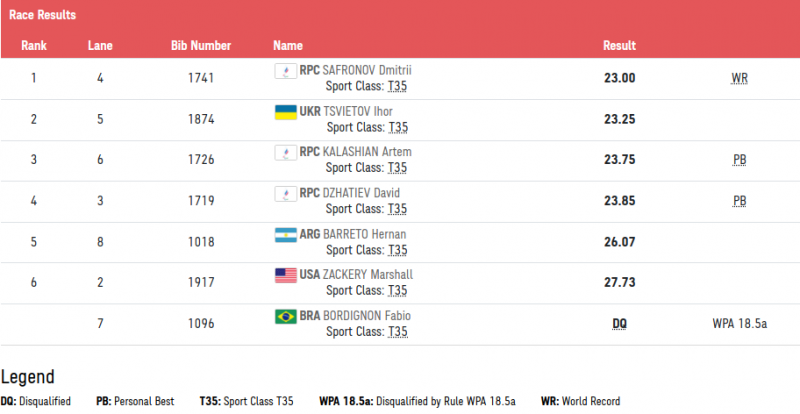Click the Bib Number column header

click(x=201, y=46)
